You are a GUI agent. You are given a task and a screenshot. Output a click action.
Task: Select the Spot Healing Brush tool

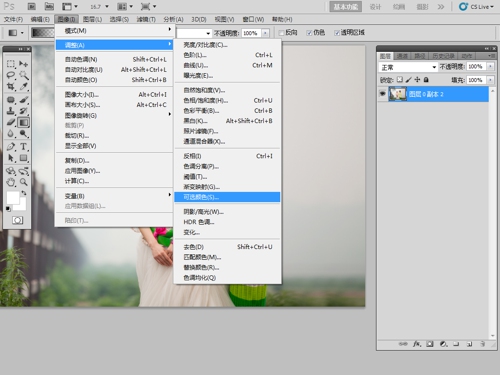pyautogui.click(x=11, y=100)
